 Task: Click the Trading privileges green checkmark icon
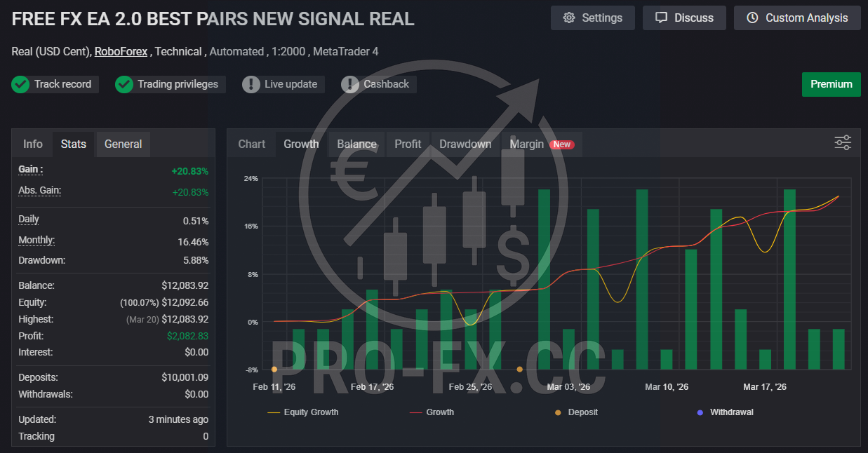[x=124, y=84]
